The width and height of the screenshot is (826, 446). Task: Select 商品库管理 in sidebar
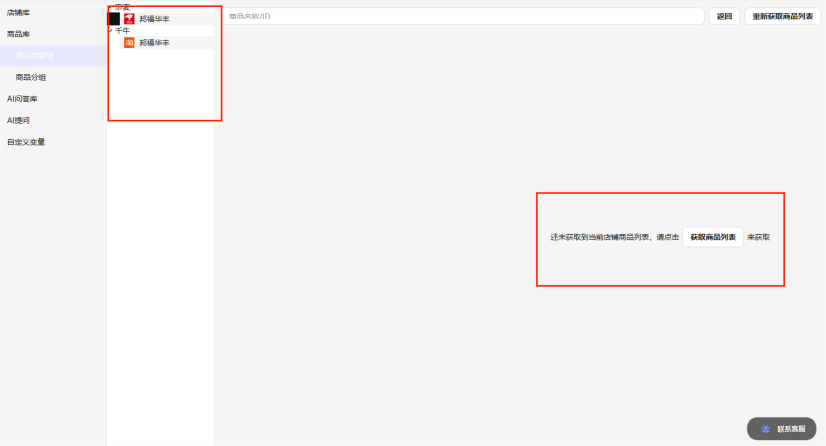(x=34, y=56)
